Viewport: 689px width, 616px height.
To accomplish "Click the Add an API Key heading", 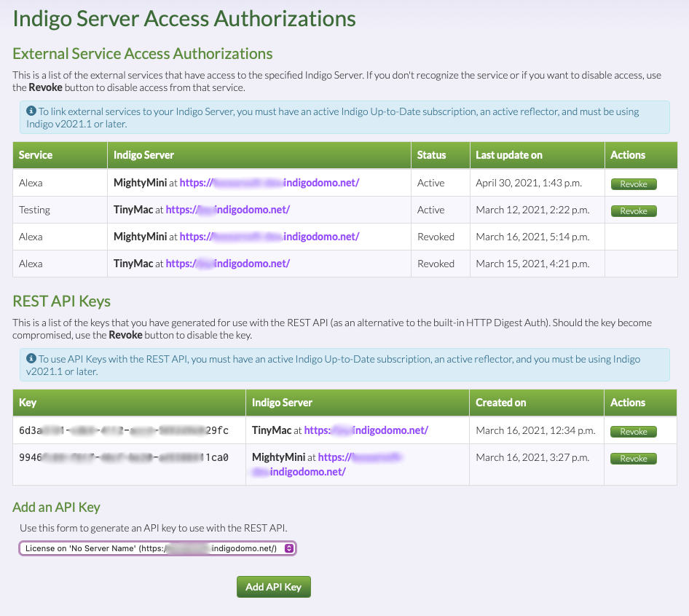I will [56, 507].
